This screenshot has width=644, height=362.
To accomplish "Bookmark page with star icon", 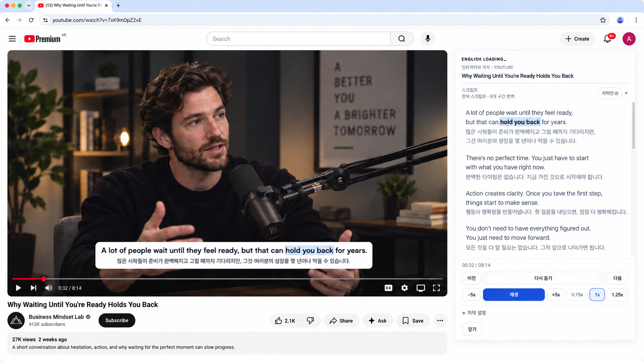I will [603, 20].
